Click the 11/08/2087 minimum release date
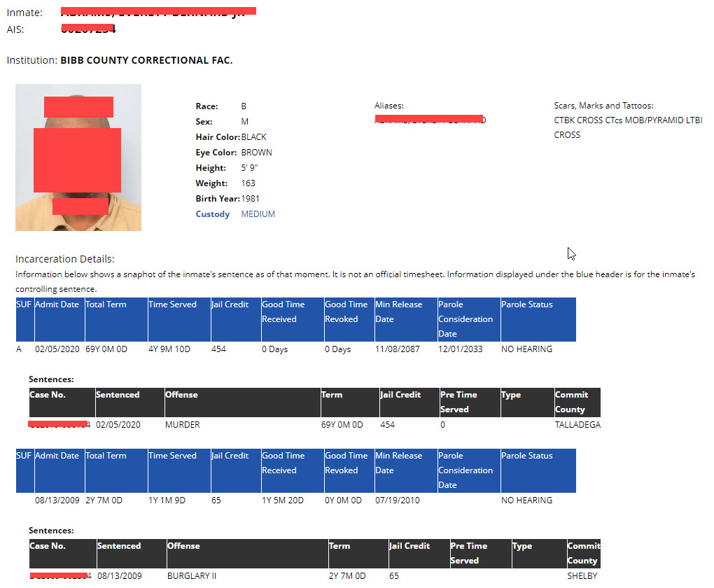 point(397,349)
